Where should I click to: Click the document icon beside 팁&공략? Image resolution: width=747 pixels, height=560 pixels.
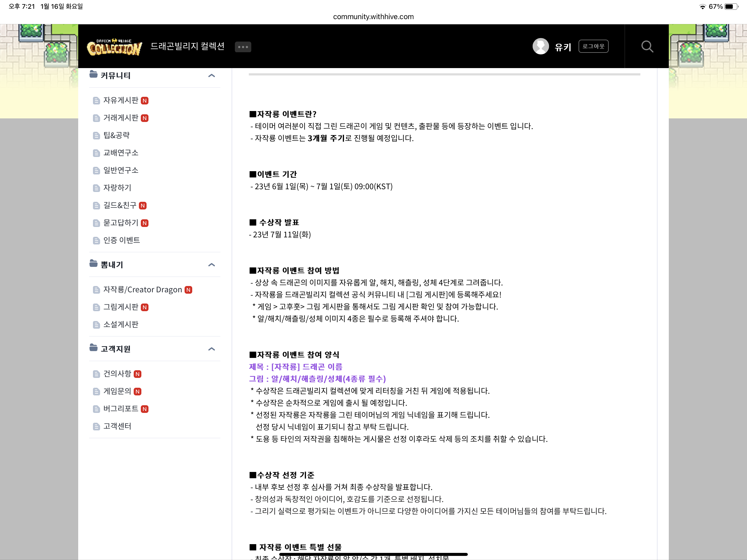[x=96, y=135]
